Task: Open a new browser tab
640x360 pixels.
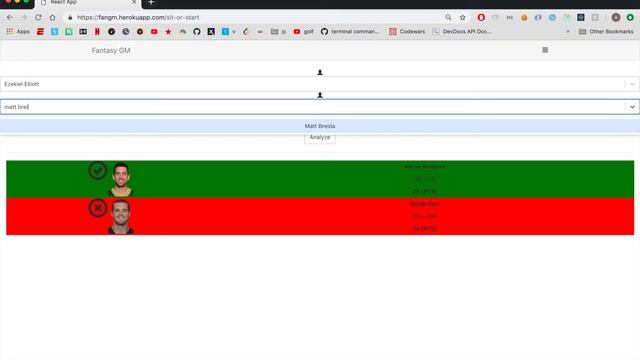Action: tap(151, 2)
